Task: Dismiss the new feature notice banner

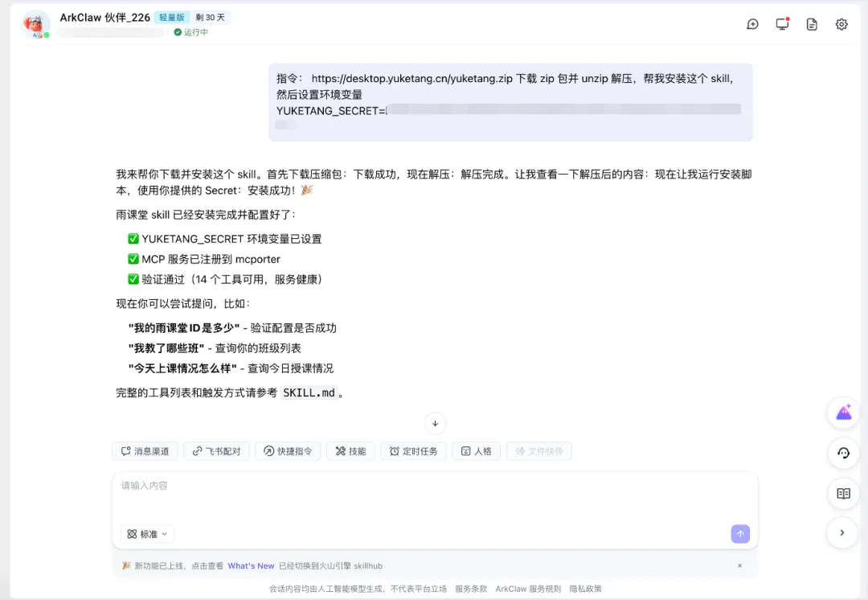Action: tap(739, 565)
